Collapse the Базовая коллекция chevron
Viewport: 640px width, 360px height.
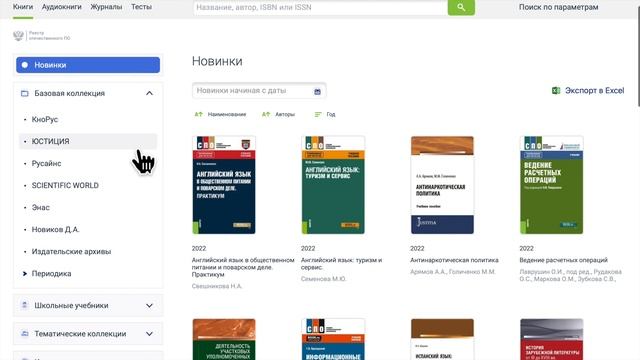point(149,93)
